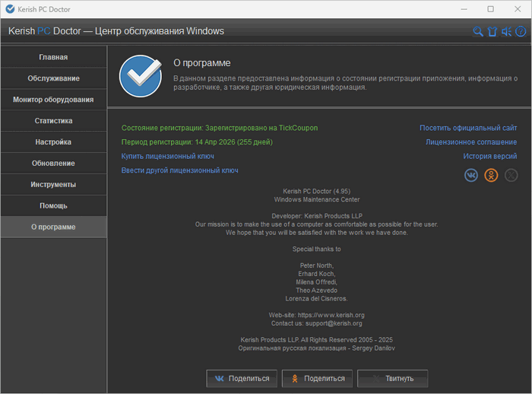The height and width of the screenshot is (394, 532).
Task: Click Состояние регистрации status text
Action: (x=220, y=128)
